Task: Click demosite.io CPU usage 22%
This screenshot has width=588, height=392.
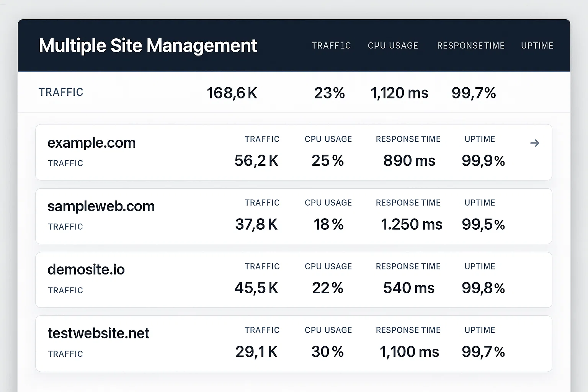Action: (328, 288)
